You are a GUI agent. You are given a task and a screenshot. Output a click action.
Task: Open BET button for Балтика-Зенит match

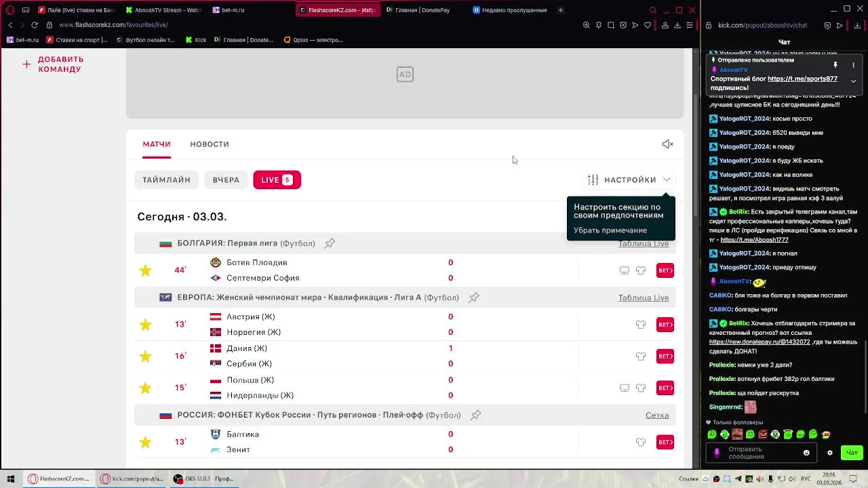tap(665, 442)
